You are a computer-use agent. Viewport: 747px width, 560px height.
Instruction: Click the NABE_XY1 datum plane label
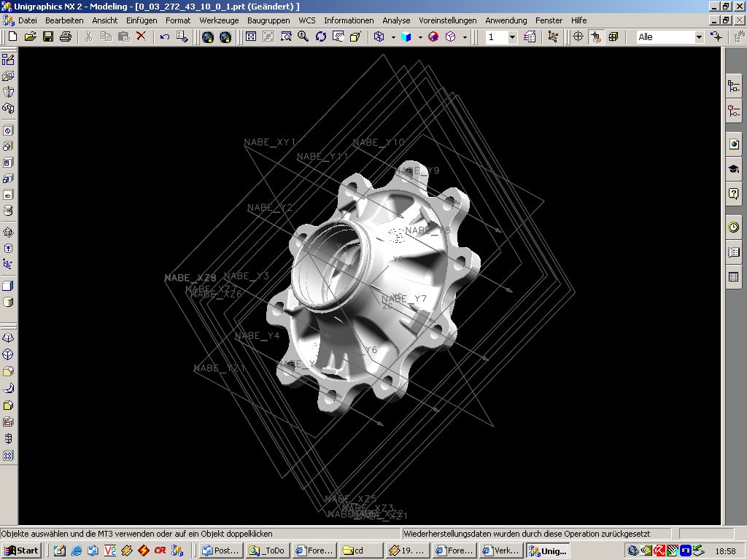[x=269, y=142]
